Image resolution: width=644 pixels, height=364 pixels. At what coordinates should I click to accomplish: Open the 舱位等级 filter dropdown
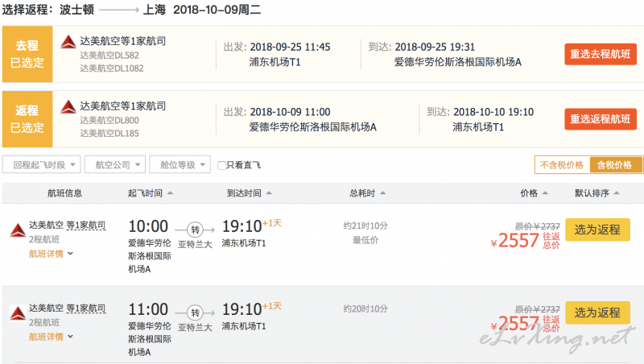[180, 165]
